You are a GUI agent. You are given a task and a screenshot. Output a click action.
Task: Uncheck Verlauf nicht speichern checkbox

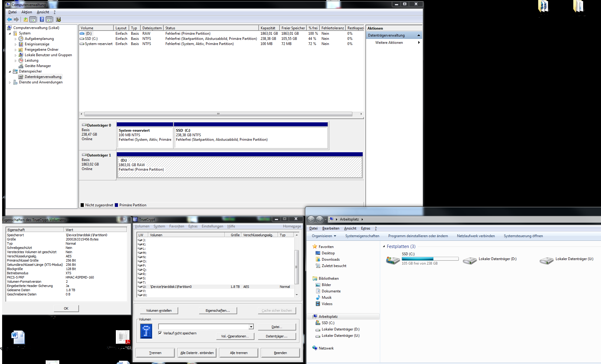pyautogui.click(x=160, y=333)
